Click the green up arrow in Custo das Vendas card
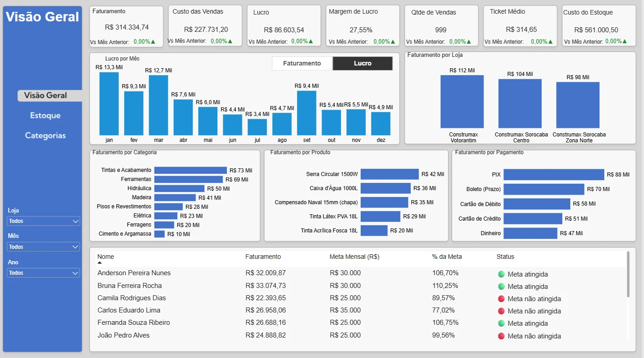Screen dimensions: 644x358 tap(230, 41)
